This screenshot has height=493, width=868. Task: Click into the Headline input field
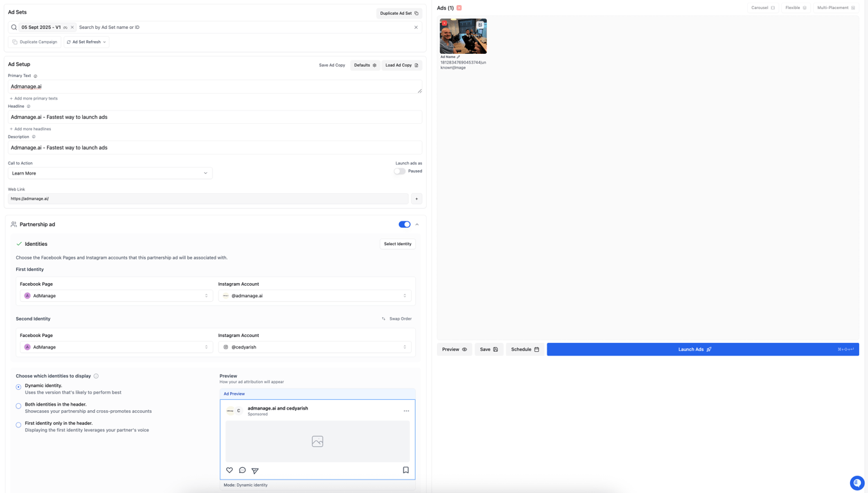[215, 117]
